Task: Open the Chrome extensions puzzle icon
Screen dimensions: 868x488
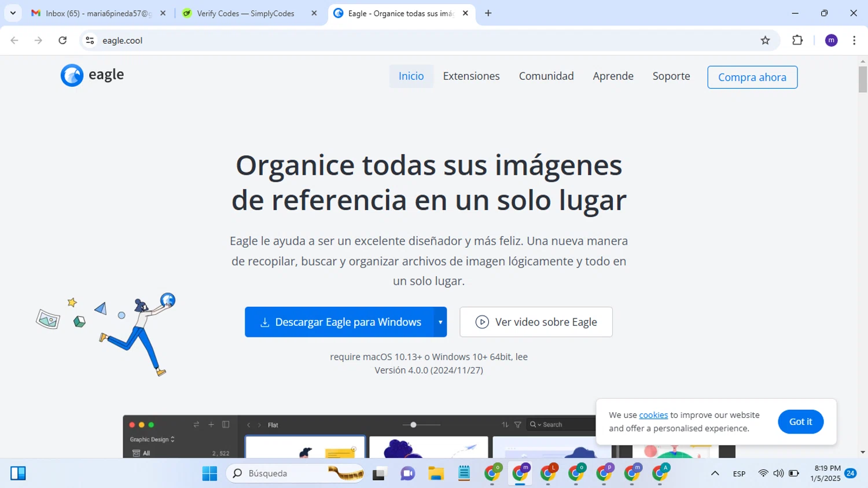Action: pos(797,41)
